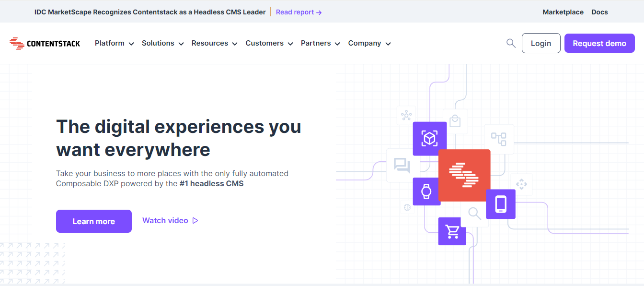The image size is (644, 286).
Task: Click the play icon beside Watch video
Action: (195, 220)
